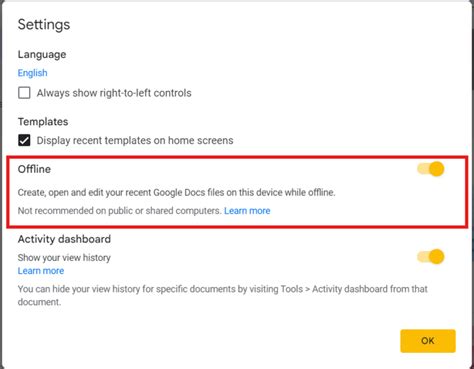
Task: Click the 'Create, open and edit' offline description
Action: point(176,192)
